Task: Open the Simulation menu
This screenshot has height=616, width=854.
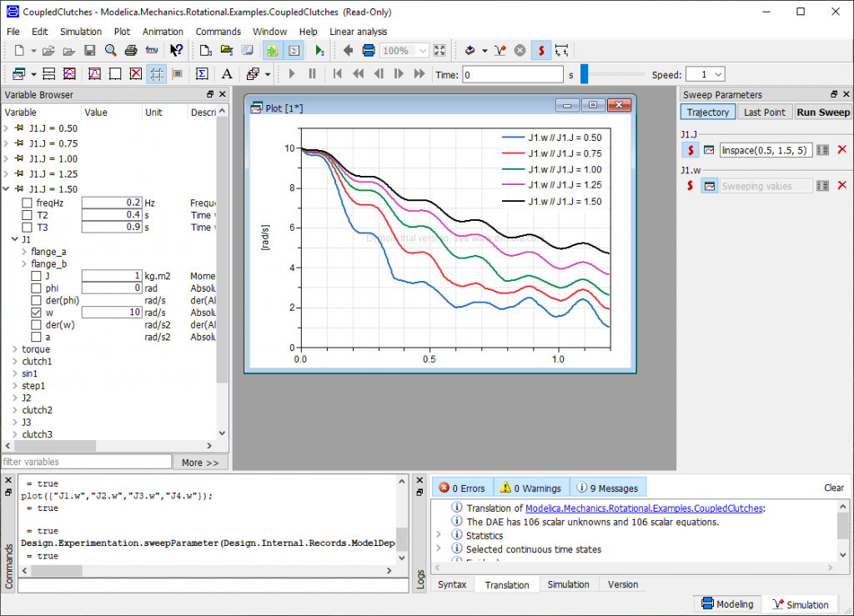Action: [x=81, y=32]
